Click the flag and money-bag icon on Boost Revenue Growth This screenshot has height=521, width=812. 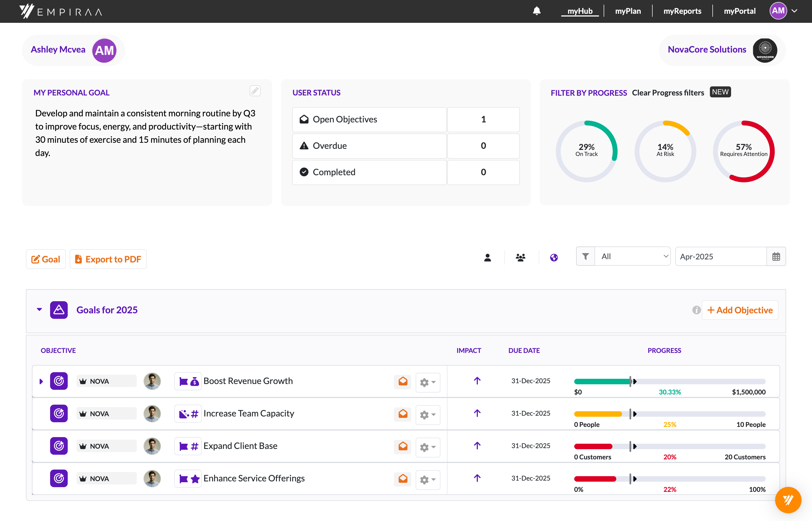click(188, 381)
